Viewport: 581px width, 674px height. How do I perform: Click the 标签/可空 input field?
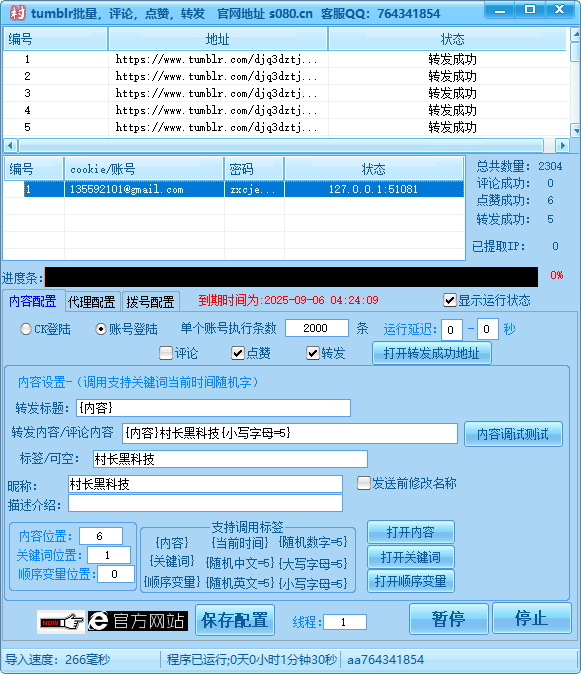pyautogui.click(x=230, y=459)
